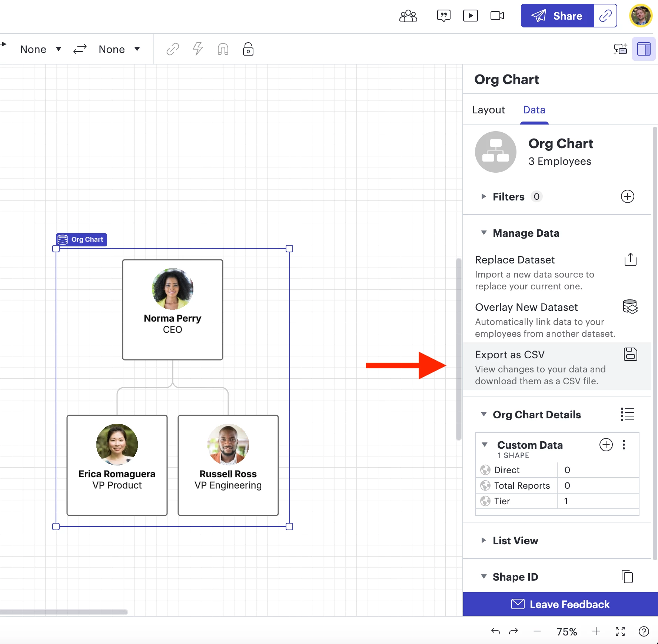The width and height of the screenshot is (658, 644).
Task: Copy Shape ID clipboard icon
Action: tap(627, 577)
